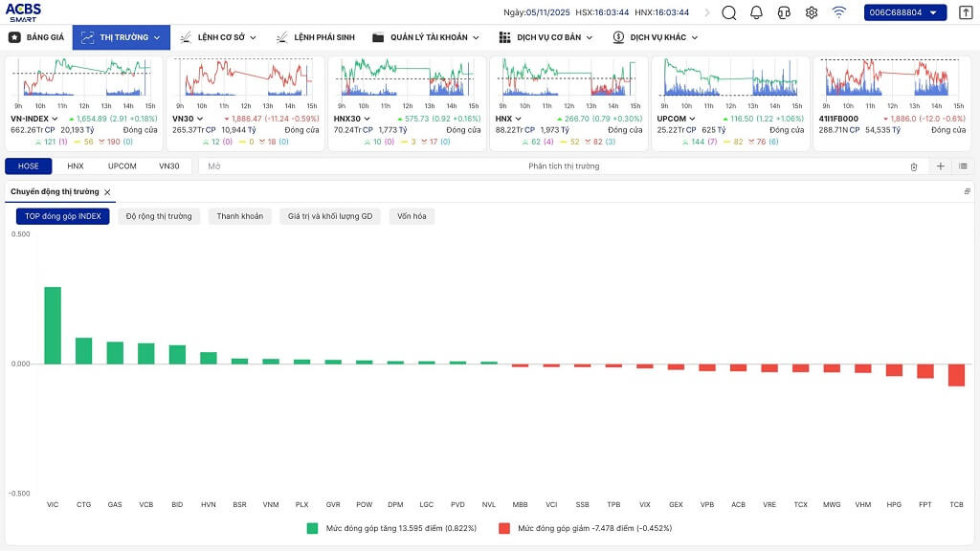Click the headset support icon
The image size is (980, 551).
coord(784,12)
